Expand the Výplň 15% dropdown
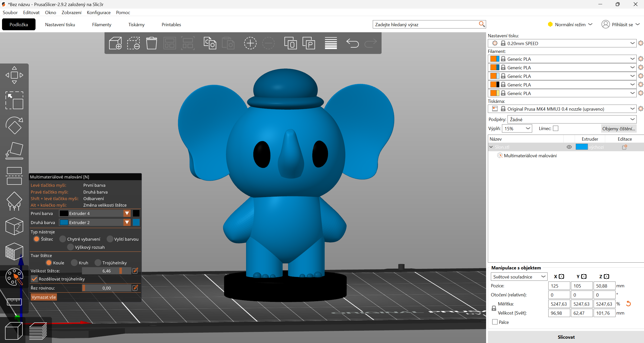Screen dimensions: 644x343 click(517, 129)
